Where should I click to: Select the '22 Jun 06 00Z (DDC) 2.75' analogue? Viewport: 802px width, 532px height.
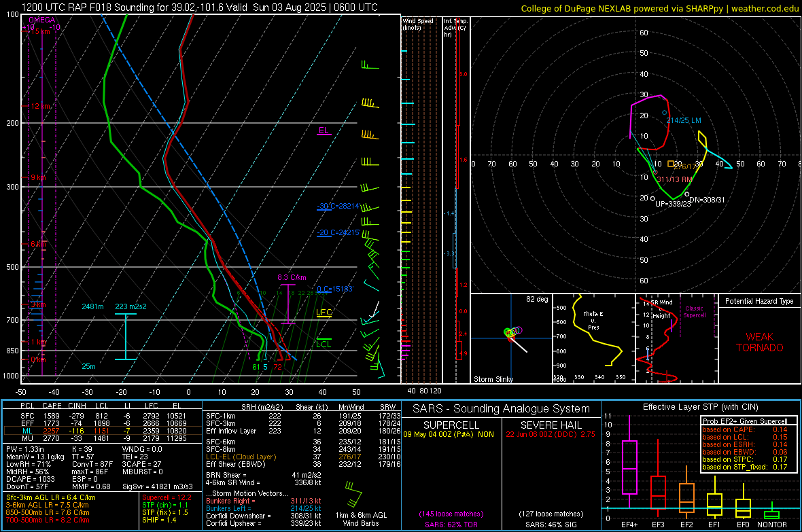pyautogui.click(x=551, y=434)
